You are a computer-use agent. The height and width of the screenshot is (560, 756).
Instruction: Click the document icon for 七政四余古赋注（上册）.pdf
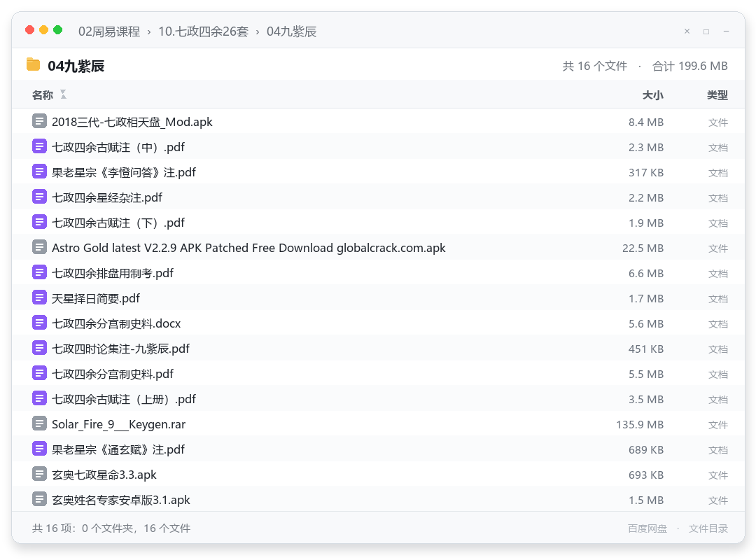pyautogui.click(x=39, y=398)
